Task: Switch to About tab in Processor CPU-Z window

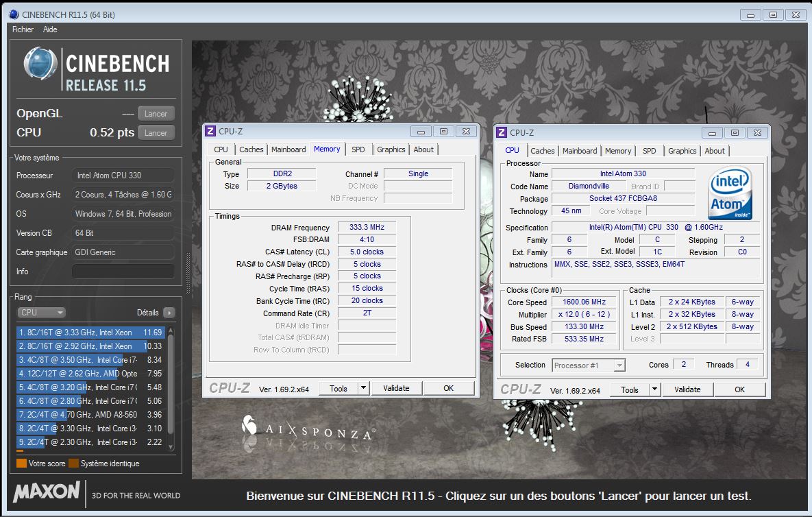Action: tap(715, 151)
